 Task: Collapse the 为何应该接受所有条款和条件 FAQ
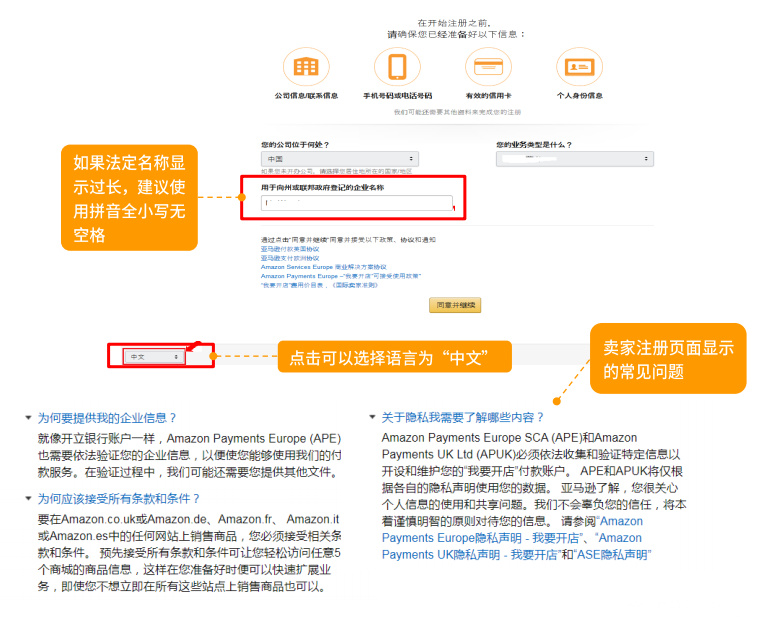pos(113,498)
